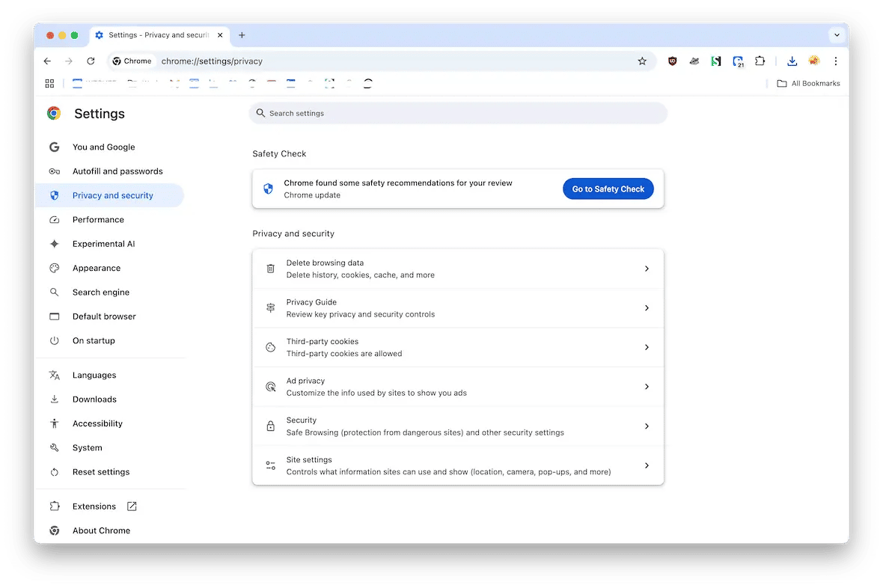
Task: Open Chrome three-dot menu
Action: point(836,61)
